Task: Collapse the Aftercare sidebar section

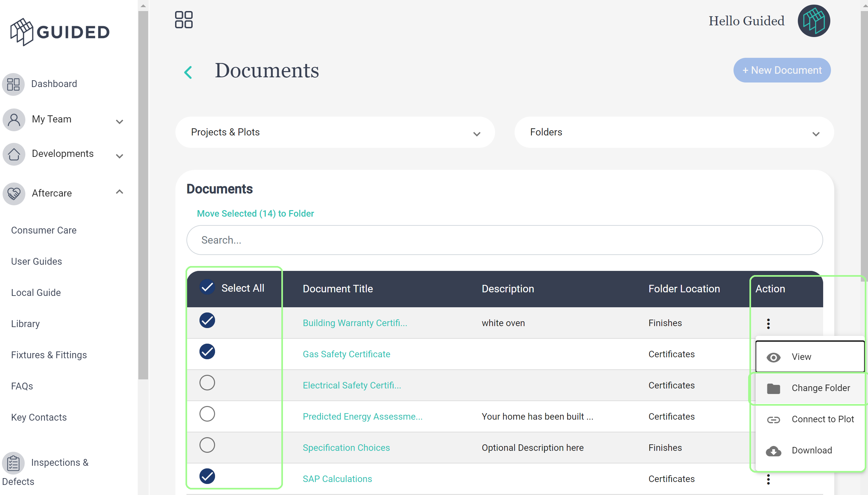Action: tap(119, 192)
